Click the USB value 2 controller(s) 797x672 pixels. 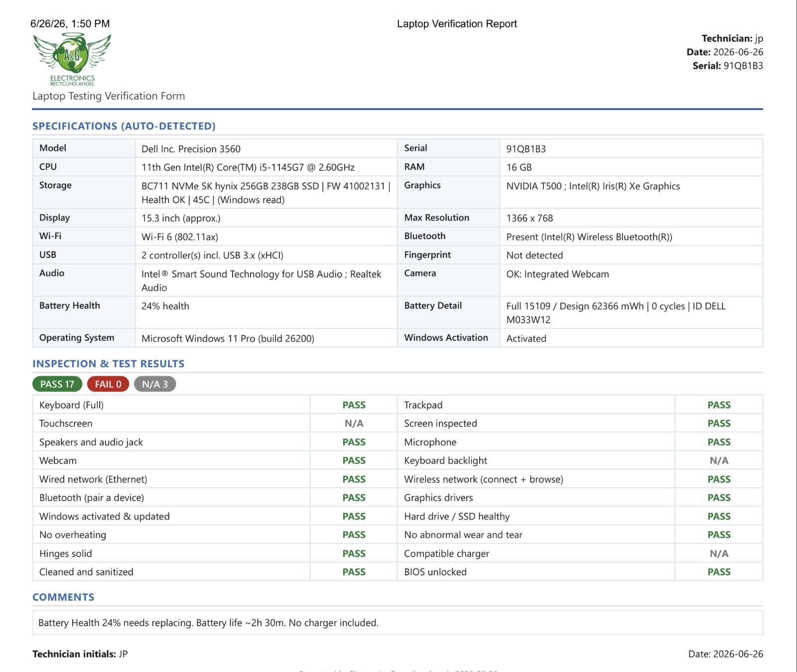click(x=212, y=256)
